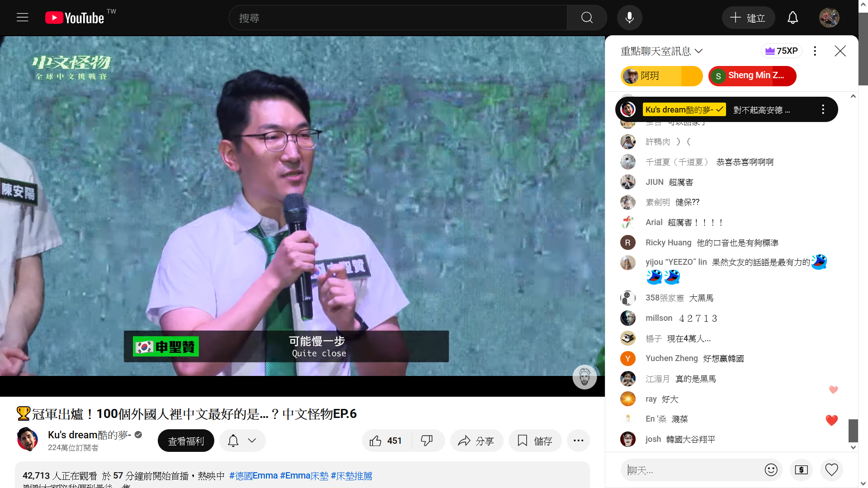
Task: Click the chat panel scrollbar thumb
Action: (x=853, y=431)
